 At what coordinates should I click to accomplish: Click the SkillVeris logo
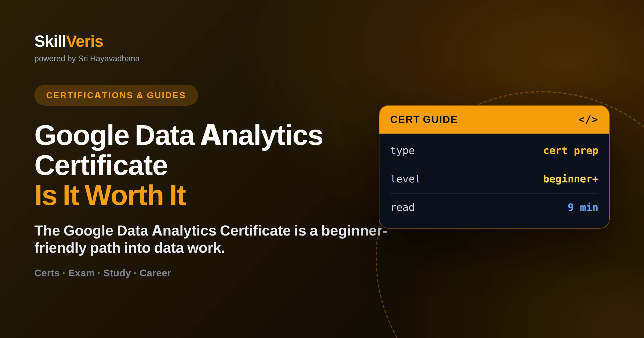(x=69, y=41)
